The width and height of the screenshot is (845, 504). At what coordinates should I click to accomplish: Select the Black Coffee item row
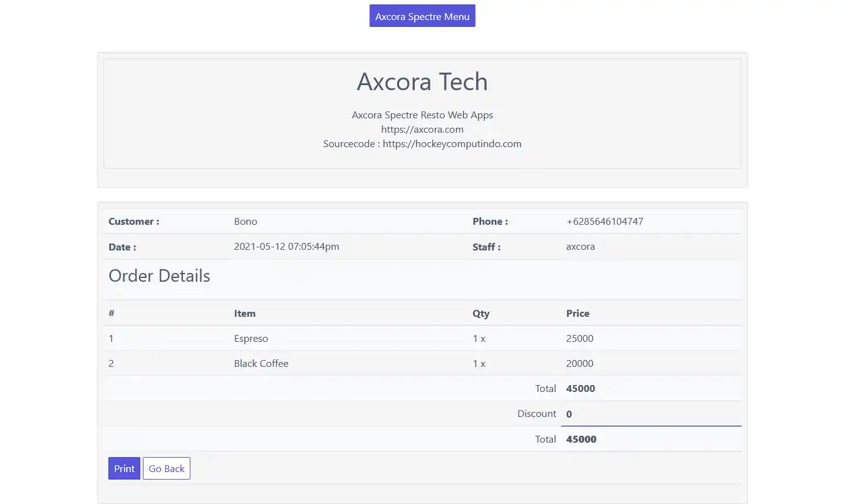(x=261, y=364)
